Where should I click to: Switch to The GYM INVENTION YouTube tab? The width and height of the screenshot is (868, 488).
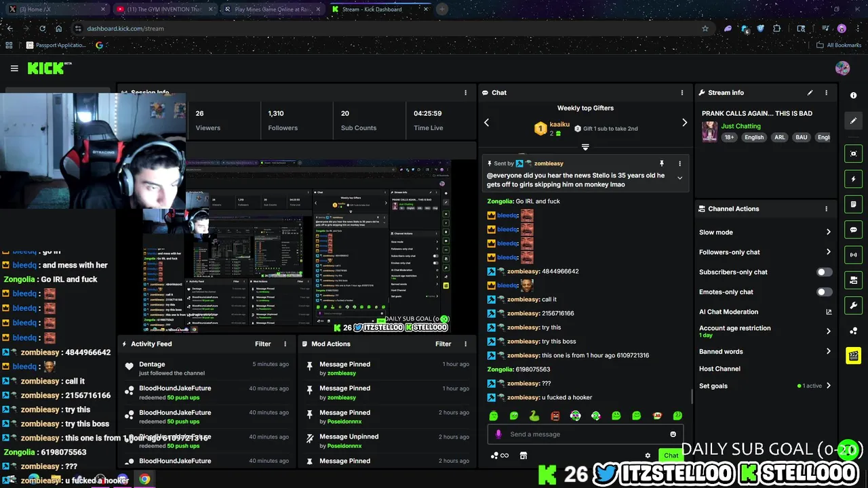click(x=165, y=9)
